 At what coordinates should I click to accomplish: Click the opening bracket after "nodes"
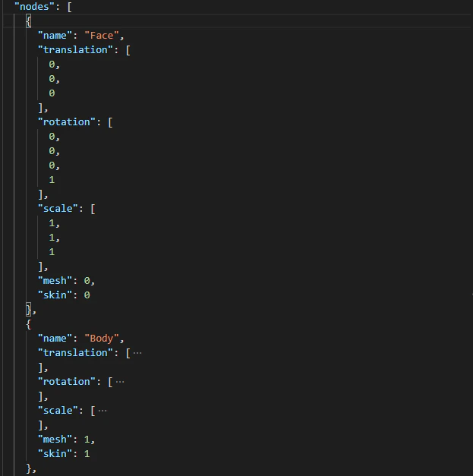pyautogui.click(x=70, y=7)
